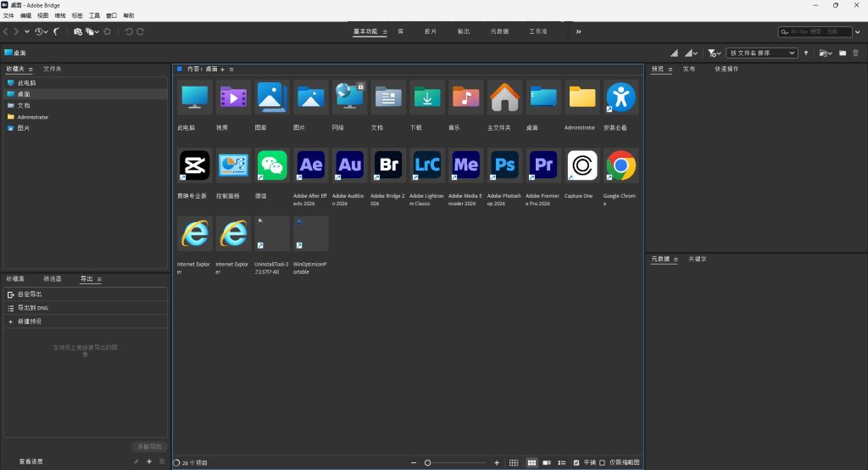Open the 收藏夹 panel menu icon
Viewport: 868px width, 470px height.
(x=31, y=70)
